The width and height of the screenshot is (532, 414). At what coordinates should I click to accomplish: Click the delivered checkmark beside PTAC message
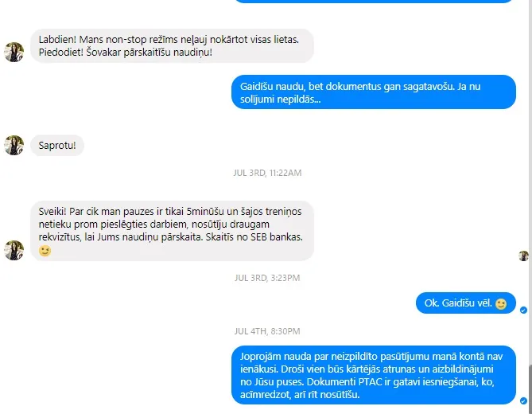[523, 401]
